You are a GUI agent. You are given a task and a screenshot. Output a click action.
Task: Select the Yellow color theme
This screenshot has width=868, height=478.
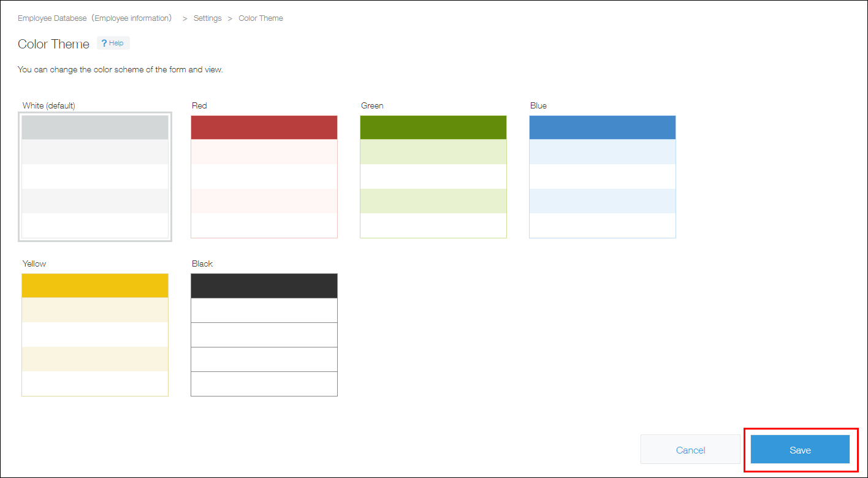tap(94, 335)
